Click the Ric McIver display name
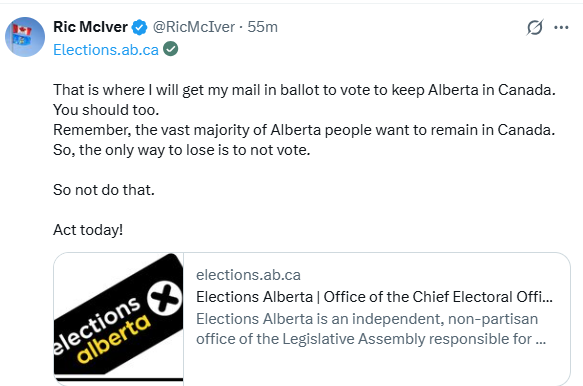Screen dimensions: 583x386 click(x=90, y=27)
